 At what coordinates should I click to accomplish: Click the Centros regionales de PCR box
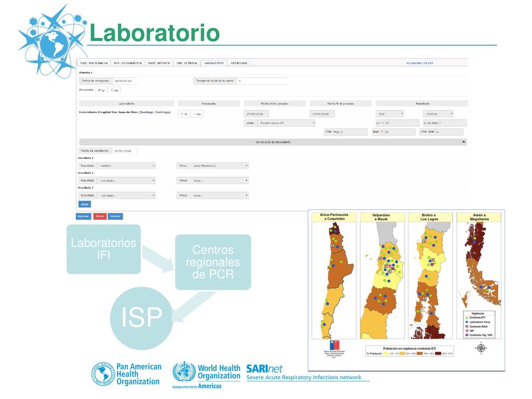coord(213,262)
